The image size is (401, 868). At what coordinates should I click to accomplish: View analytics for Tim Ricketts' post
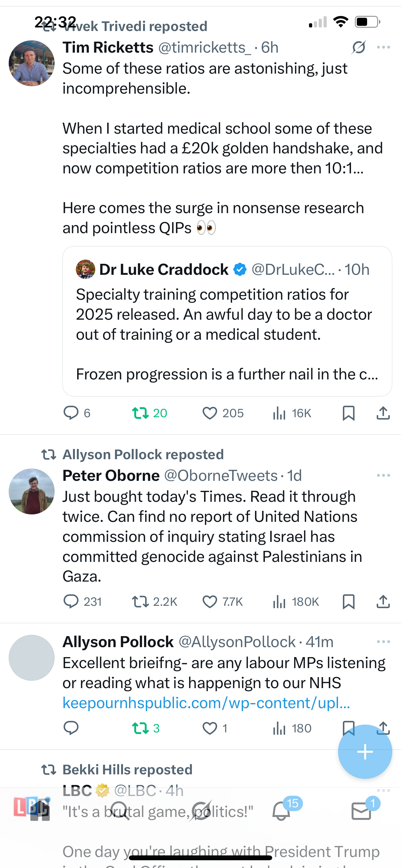coord(279,413)
